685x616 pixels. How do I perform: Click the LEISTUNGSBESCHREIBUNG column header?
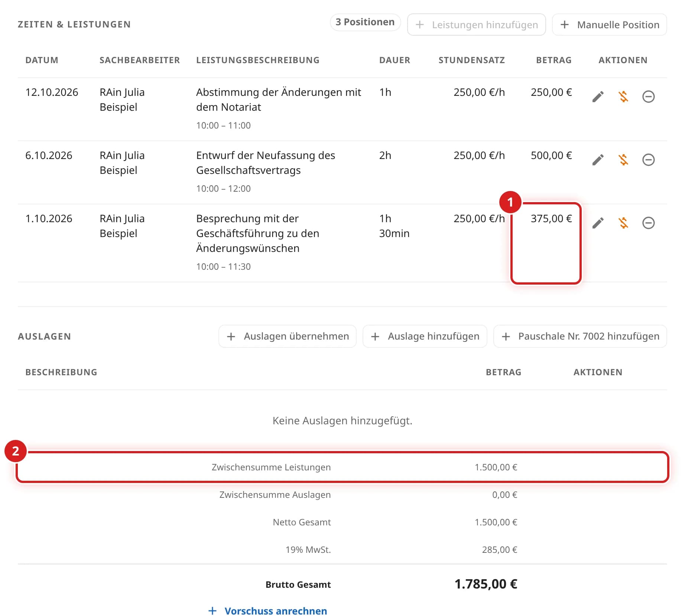258,60
